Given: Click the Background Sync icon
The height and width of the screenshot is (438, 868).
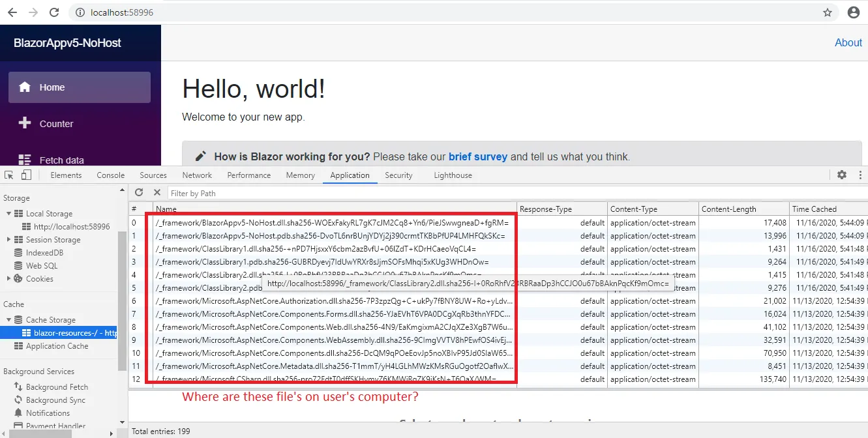Looking at the screenshot, I should 18,400.
